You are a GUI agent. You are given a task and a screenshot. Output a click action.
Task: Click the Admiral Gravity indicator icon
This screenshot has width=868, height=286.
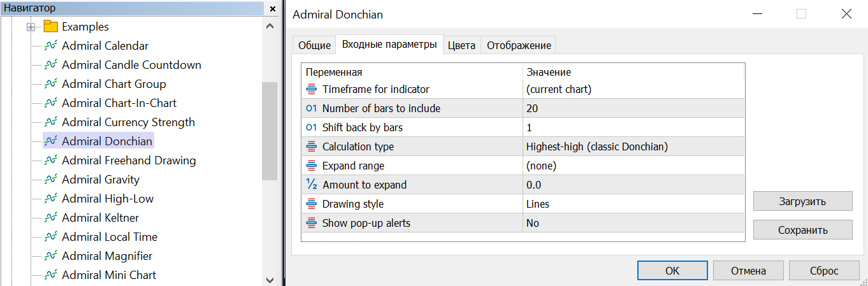click(51, 180)
